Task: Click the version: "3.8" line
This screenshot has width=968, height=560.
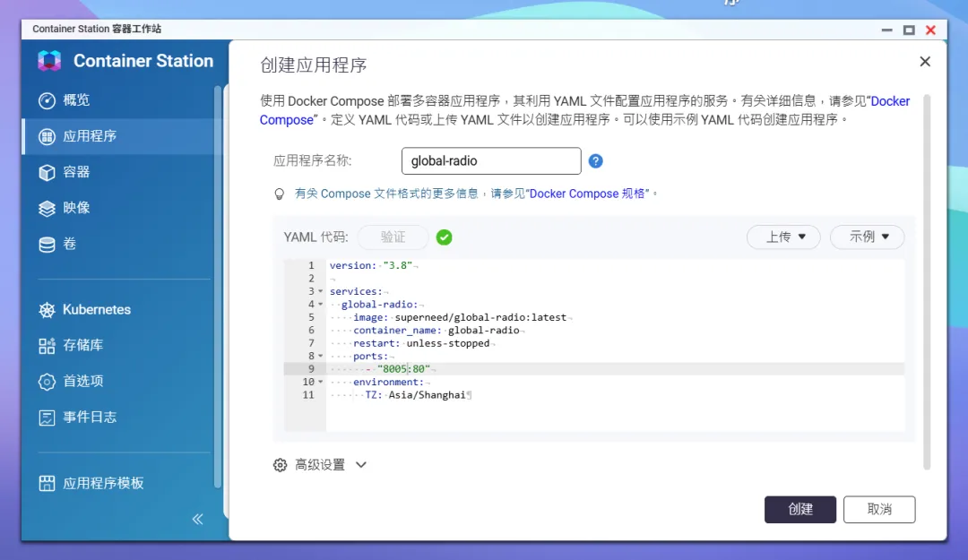Action: 370,265
